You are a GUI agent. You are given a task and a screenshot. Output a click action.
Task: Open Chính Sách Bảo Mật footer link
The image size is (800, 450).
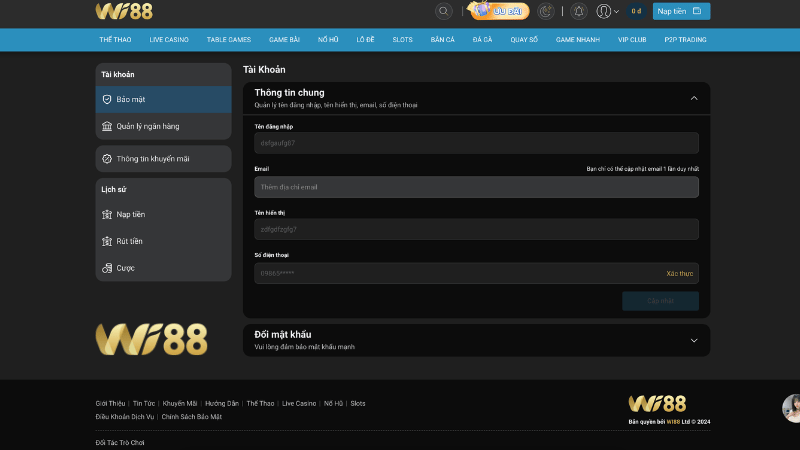[x=192, y=416]
